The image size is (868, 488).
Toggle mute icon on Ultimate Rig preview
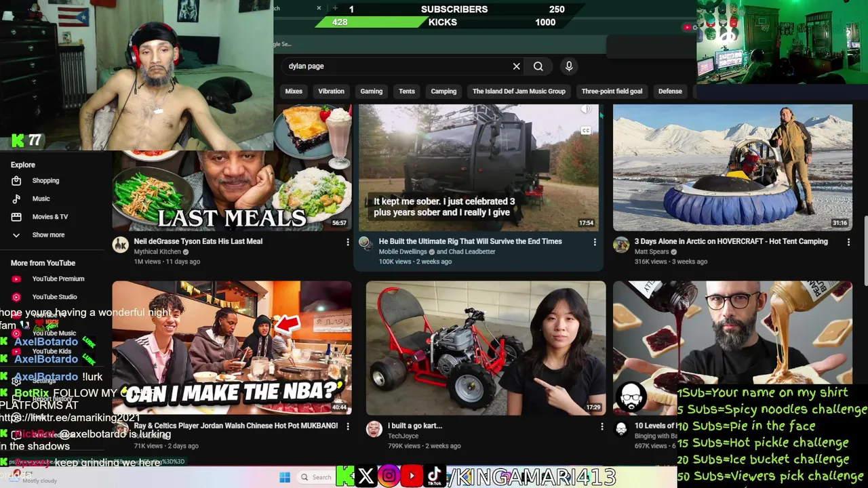point(585,110)
